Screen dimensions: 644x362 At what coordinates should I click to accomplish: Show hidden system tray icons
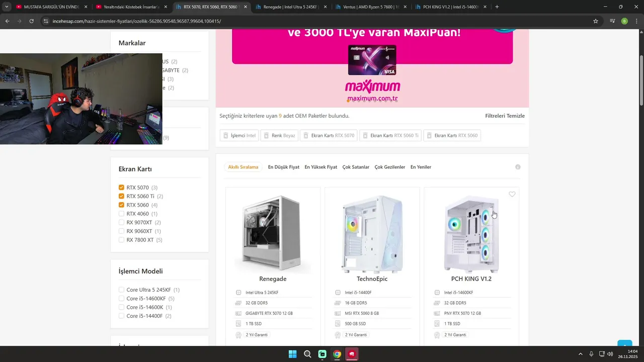click(x=581, y=354)
